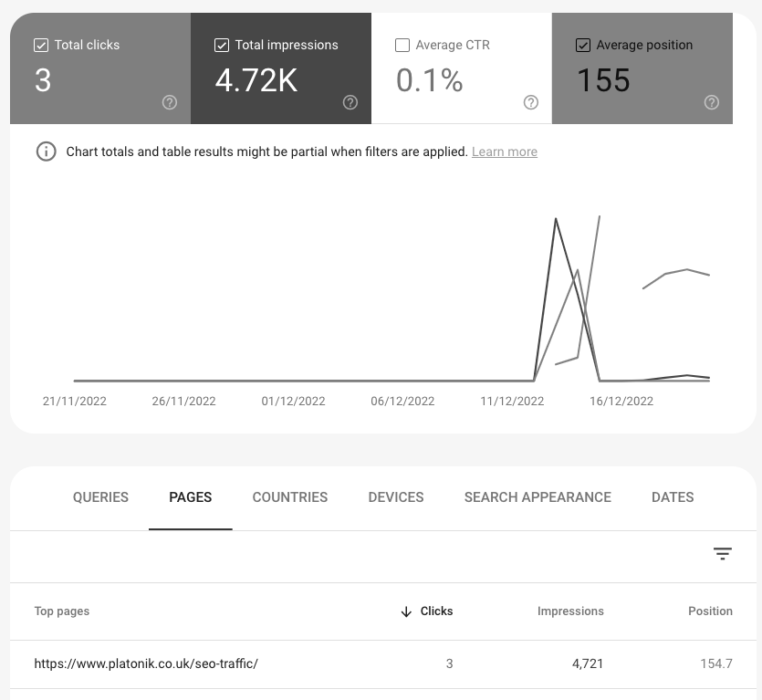Click help icon on Total clicks card

(169, 102)
